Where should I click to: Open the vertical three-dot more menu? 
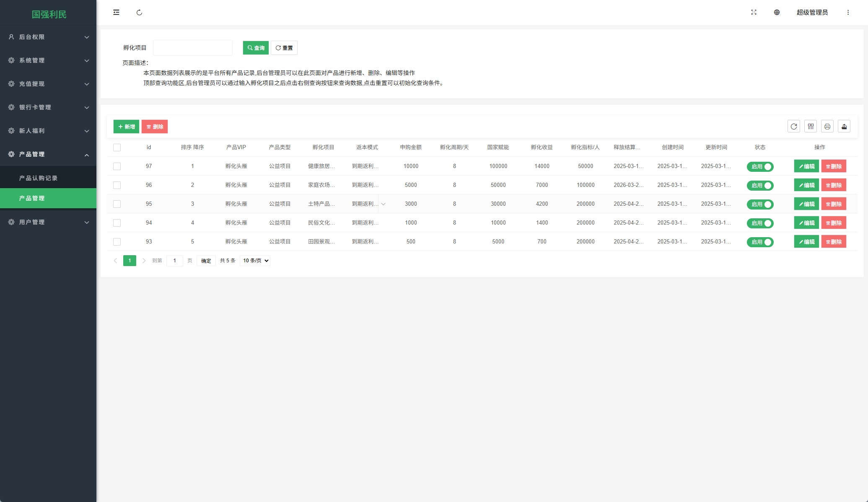pyautogui.click(x=848, y=13)
